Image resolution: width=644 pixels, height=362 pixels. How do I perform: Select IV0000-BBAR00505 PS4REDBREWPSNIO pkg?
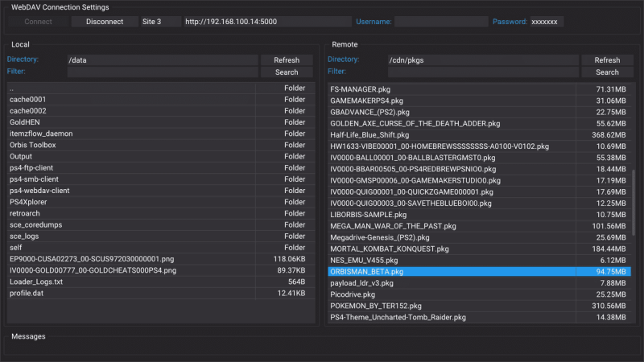pyautogui.click(x=479, y=169)
